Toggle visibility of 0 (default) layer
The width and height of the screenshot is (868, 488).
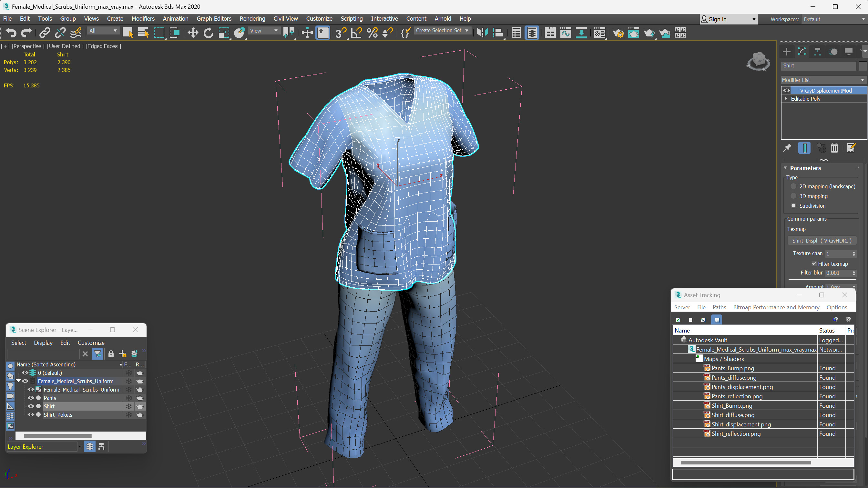pyautogui.click(x=25, y=373)
